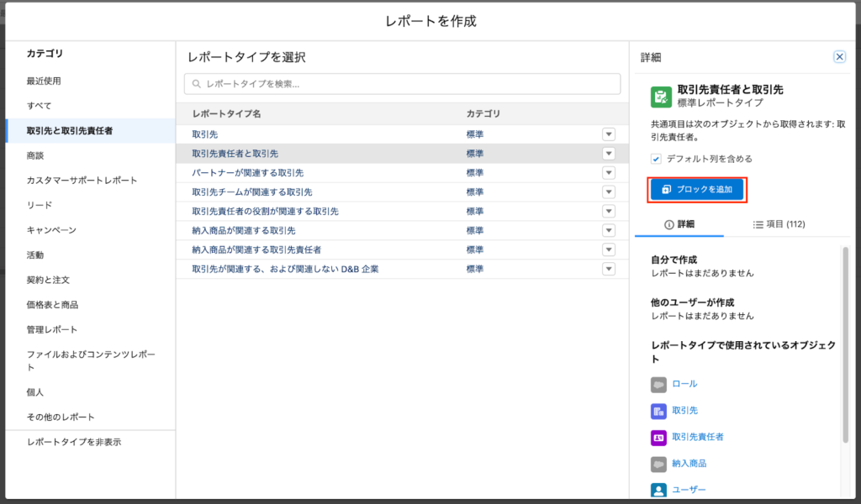Click the 取引先責任者 object link in details

[x=698, y=437]
